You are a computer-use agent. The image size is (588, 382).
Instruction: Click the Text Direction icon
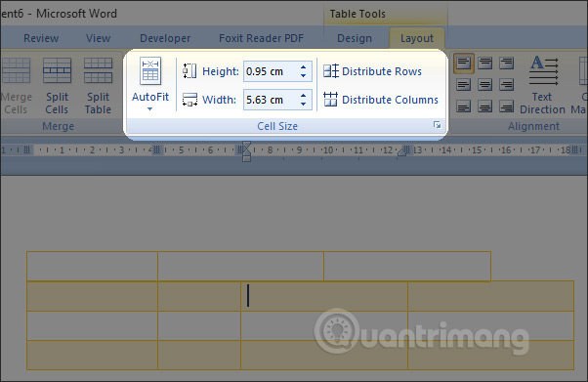click(x=543, y=70)
